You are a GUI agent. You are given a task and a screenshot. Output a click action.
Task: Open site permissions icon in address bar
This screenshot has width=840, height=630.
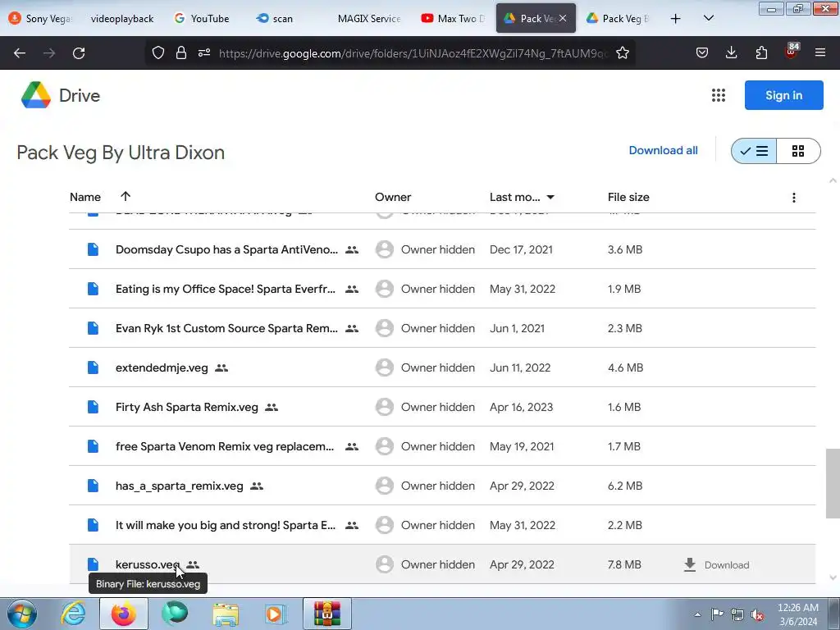coord(204,52)
